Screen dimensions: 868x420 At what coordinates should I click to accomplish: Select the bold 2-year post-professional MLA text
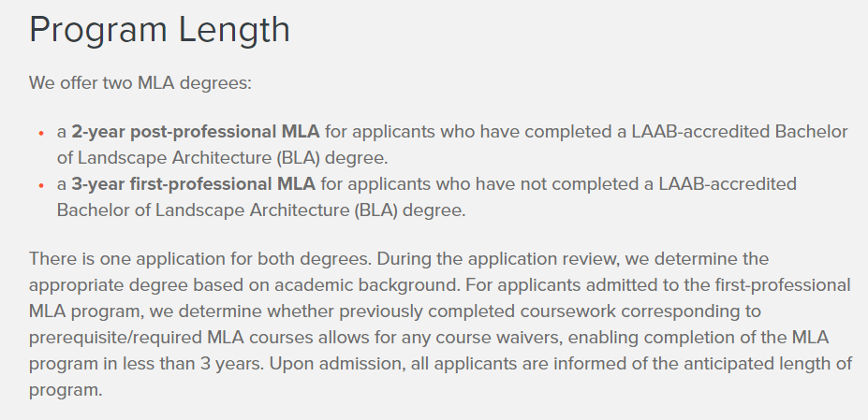(x=196, y=132)
